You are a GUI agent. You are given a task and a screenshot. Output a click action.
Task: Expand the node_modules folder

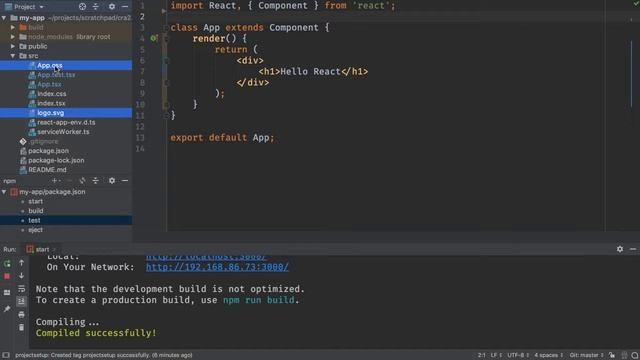click(13, 37)
